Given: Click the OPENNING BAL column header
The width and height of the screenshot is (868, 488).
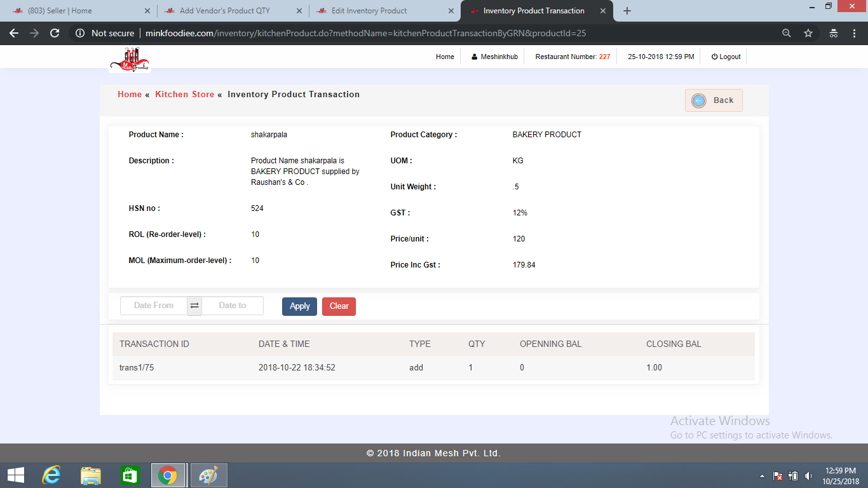Looking at the screenshot, I should (551, 344).
